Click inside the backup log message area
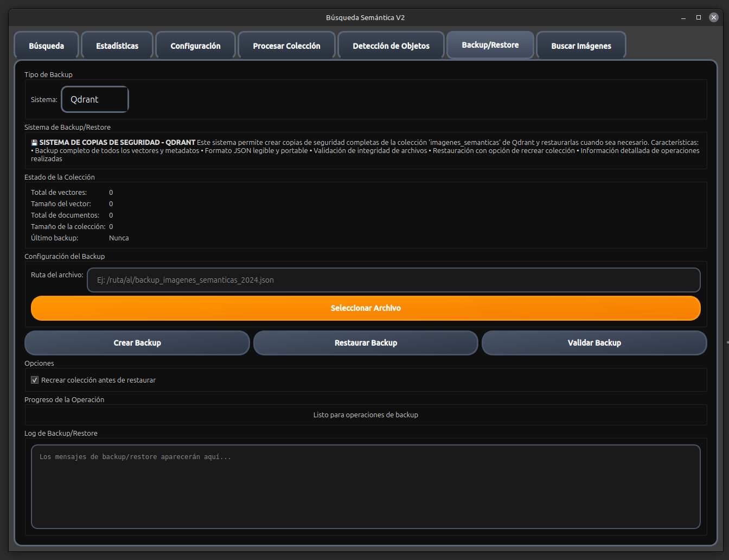The image size is (729, 560). [366, 486]
